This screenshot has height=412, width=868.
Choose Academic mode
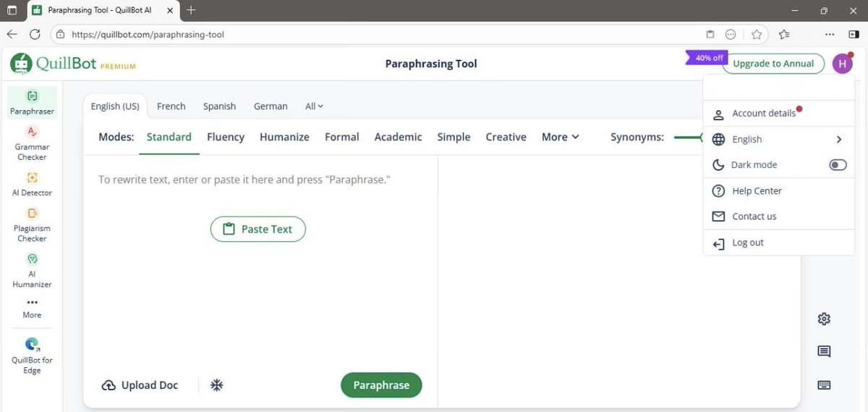(398, 137)
